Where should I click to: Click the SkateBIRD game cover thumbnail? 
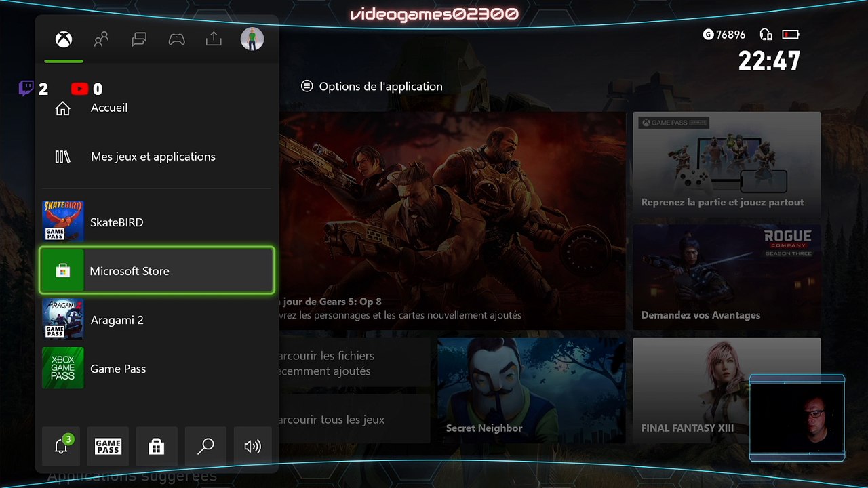point(63,221)
